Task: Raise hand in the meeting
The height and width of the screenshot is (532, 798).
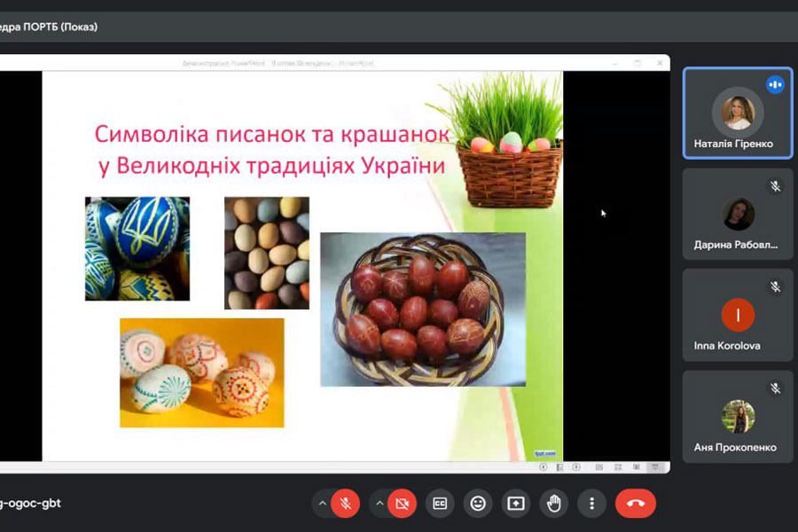Action: [x=553, y=504]
